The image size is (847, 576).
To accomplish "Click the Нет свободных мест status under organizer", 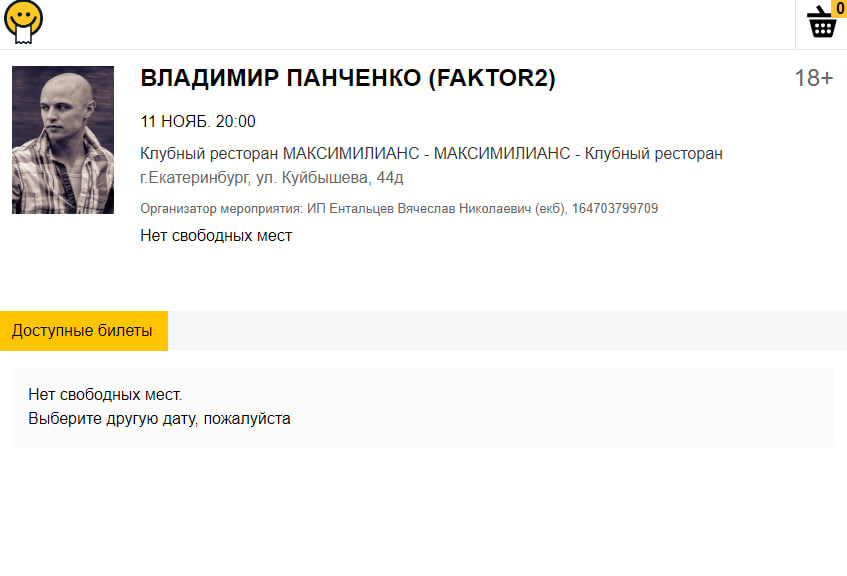I will pyautogui.click(x=216, y=236).
